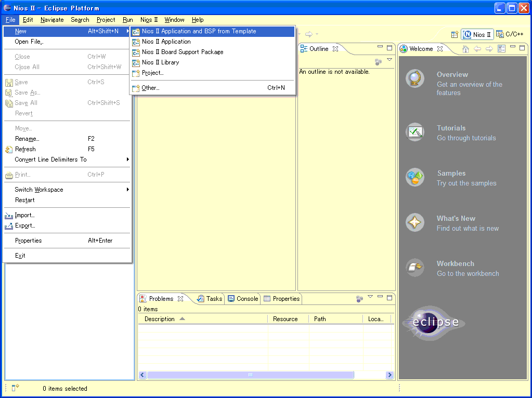Click the toolbar forward arrow icon
The height and width of the screenshot is (398, 532).
(308, 34)
